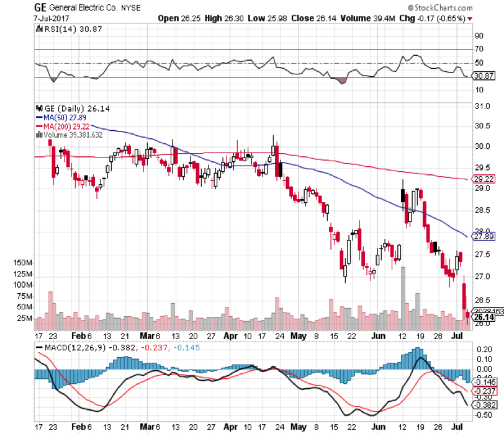Click the blue MA(50) line marker
The height and width of the screenshot is (434, 504).
40,117
